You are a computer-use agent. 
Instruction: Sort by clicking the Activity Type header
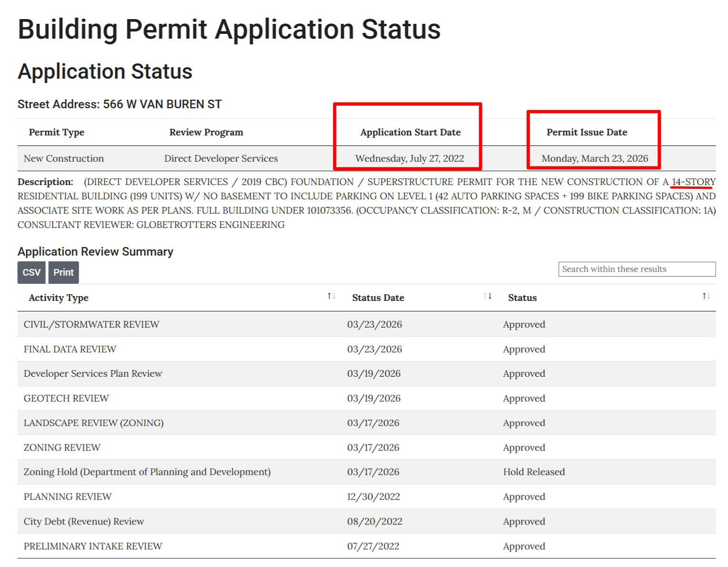(58, 298)
